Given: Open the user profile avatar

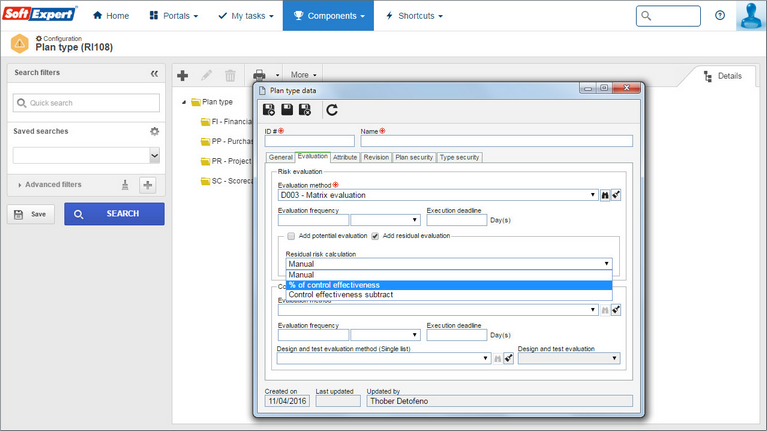Looking at the screenshot, I should tap(751, 16).
